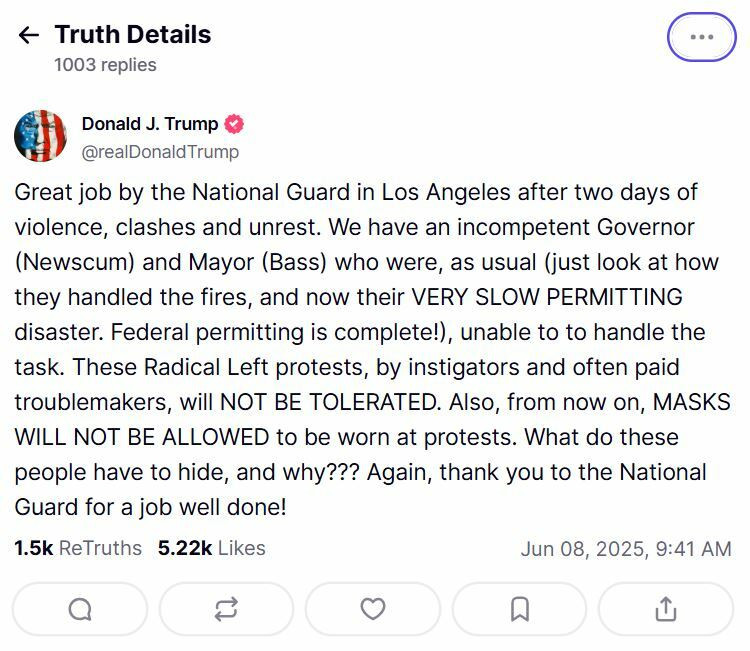The image size is (750, 651).
Task: Open the Donald J. Trump display name
Action: click(x=149, y=124)
